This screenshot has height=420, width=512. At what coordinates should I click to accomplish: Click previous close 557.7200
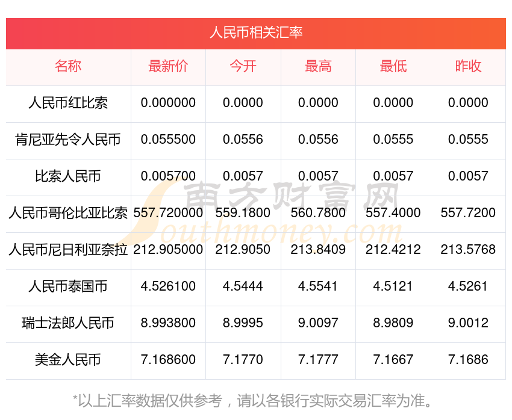(x=468, y=213)
